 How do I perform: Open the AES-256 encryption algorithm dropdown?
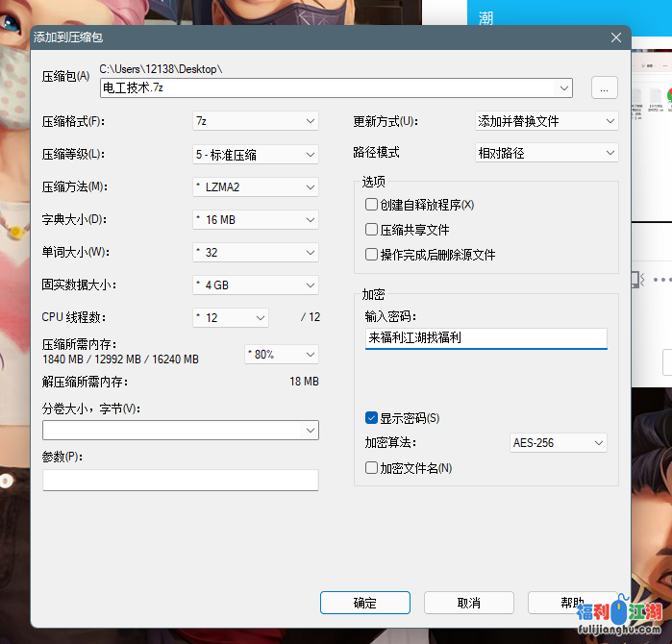tap(558, 443)
